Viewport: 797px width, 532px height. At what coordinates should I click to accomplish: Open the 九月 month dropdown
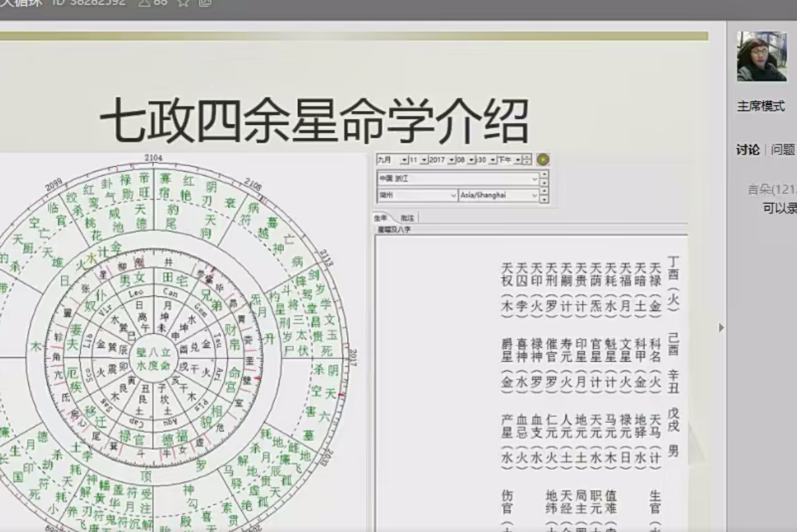[404, 160]
